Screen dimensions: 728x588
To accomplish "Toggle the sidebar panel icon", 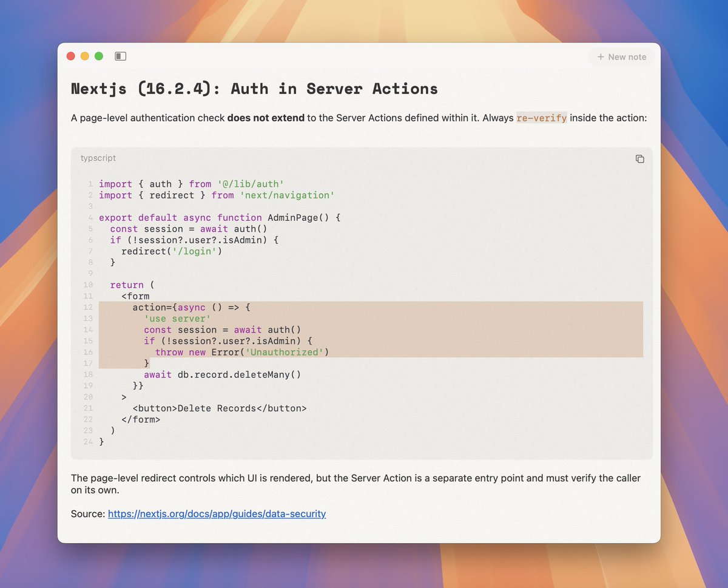I will click(x=120, y=56).
